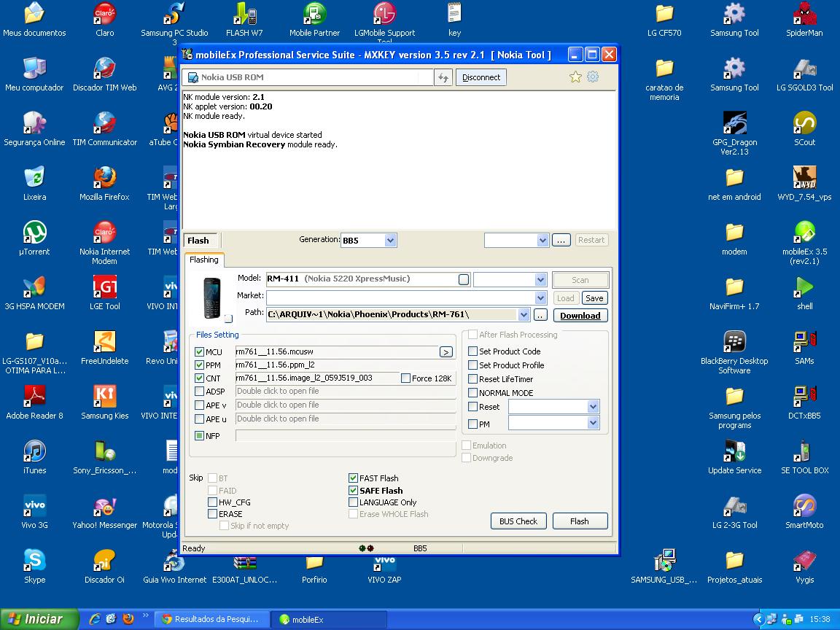This screenshot has height=630, width=840.
Task: Click the ADSP file field
Action: coord(345,391)
